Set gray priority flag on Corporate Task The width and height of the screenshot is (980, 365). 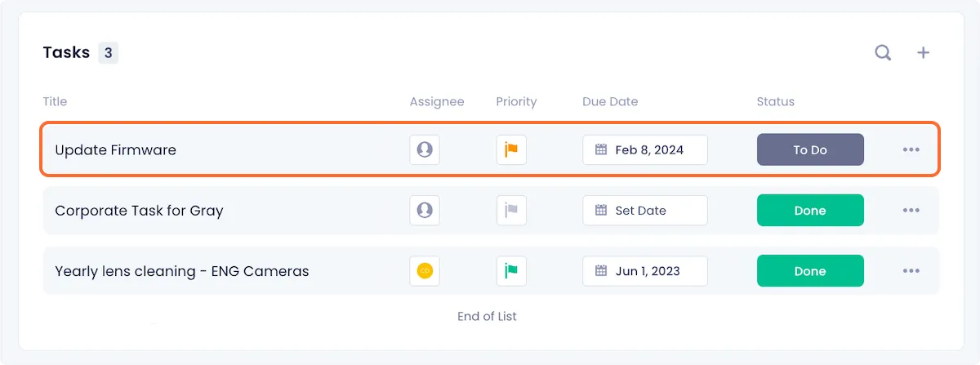511,210
